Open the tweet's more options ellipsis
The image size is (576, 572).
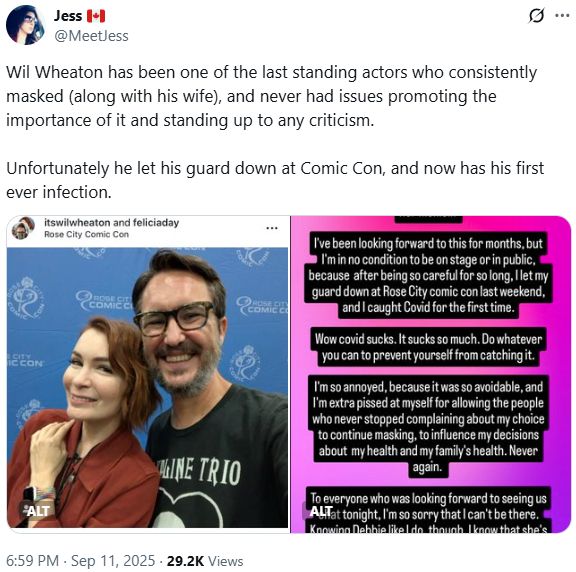click(562, 16)
